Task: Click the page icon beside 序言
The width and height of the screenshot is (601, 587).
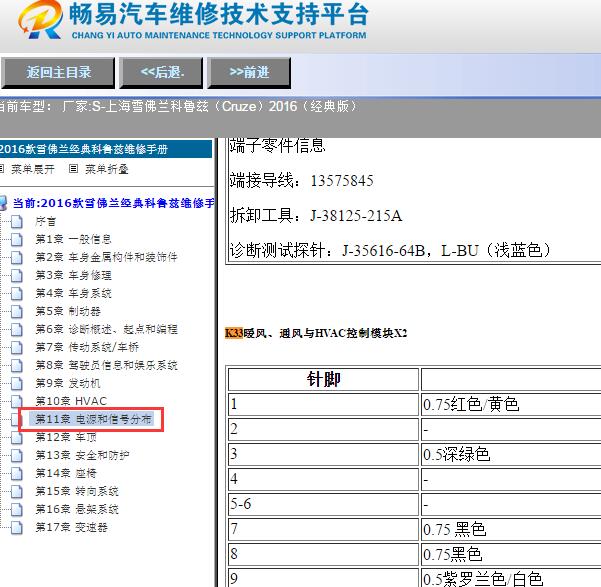Action: tap(16, 221)
